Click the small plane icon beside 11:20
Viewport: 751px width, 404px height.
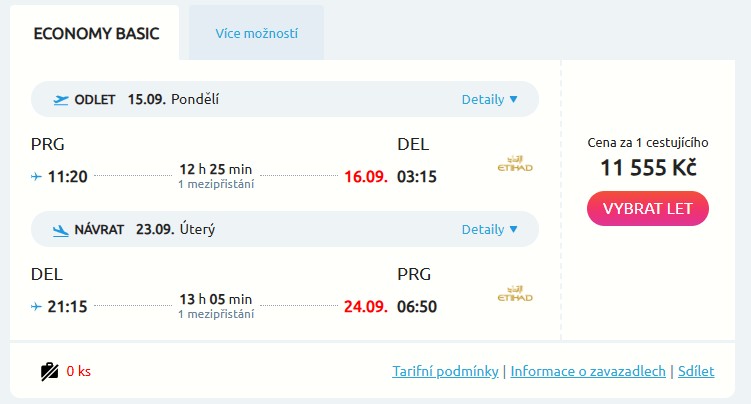click(37, 177)
